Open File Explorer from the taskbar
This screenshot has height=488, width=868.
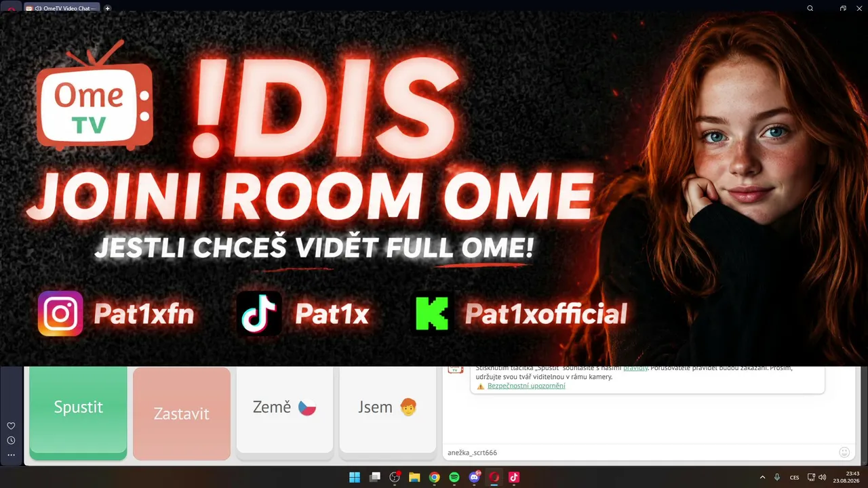pos(414,477)
